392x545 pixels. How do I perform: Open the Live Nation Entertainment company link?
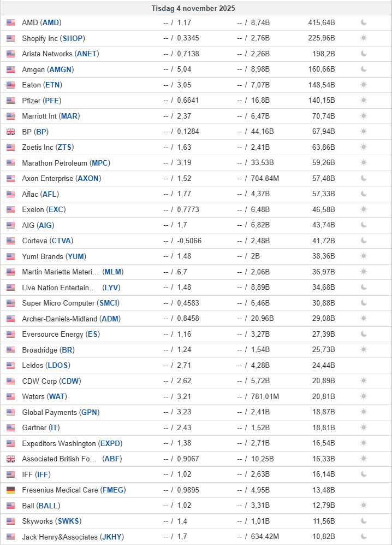pyautogui.click(x=59, y=288)
